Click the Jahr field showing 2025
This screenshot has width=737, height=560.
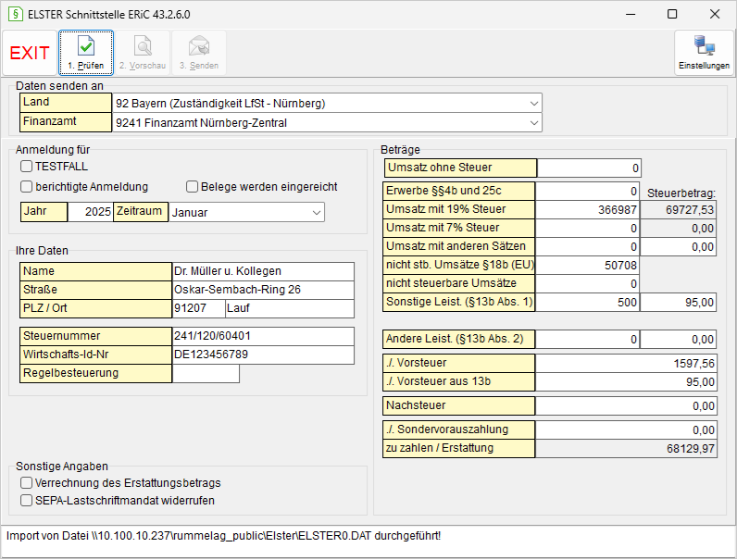click(x=90, y=211)
